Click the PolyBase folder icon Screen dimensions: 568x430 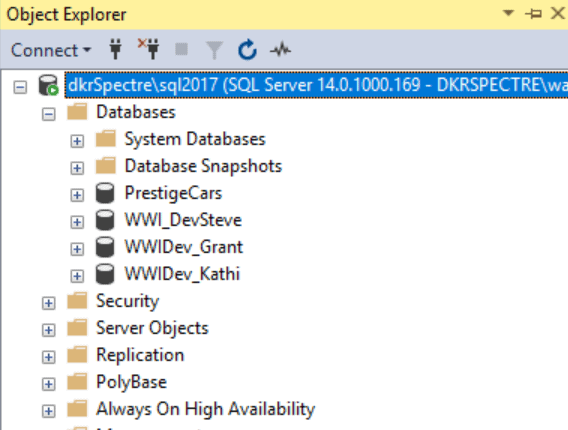click(x=77, y=381)
